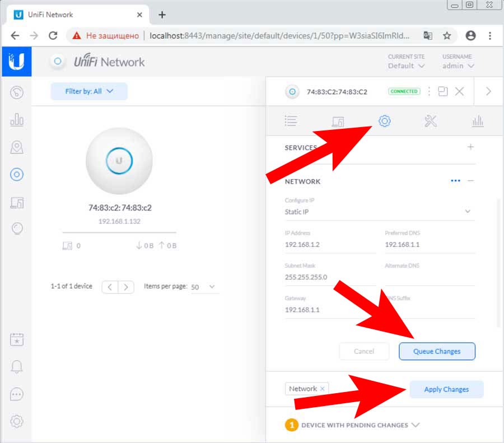Viewport: 504px width, 443px height.
Task: Expand the SERVICES section plus icon
Action: point(470,147)
